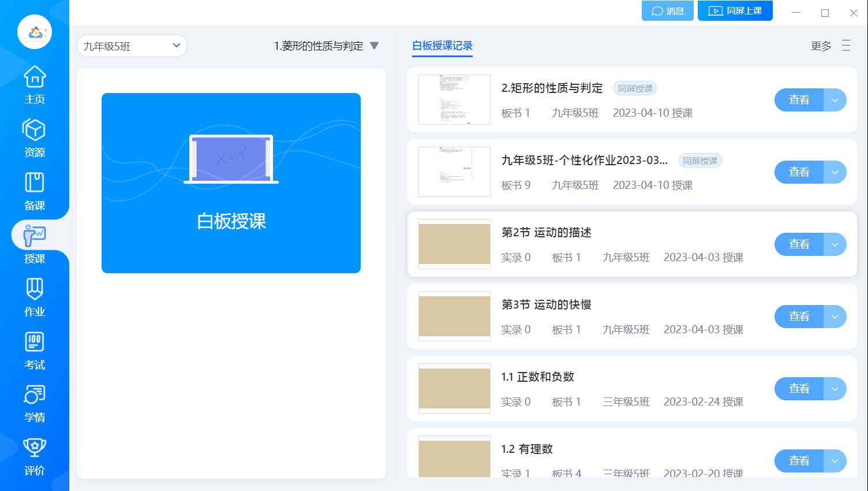This screenshot has width=868, height=491.
Task: Open the 更多 menu with list icon
Action: click(830, 46)
